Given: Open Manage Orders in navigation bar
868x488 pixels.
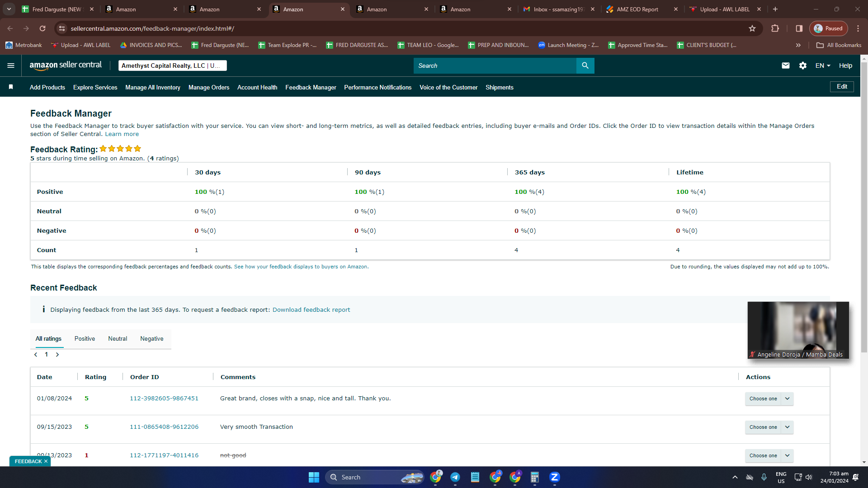Looking at the screenshot, I should tap(209, 87).
